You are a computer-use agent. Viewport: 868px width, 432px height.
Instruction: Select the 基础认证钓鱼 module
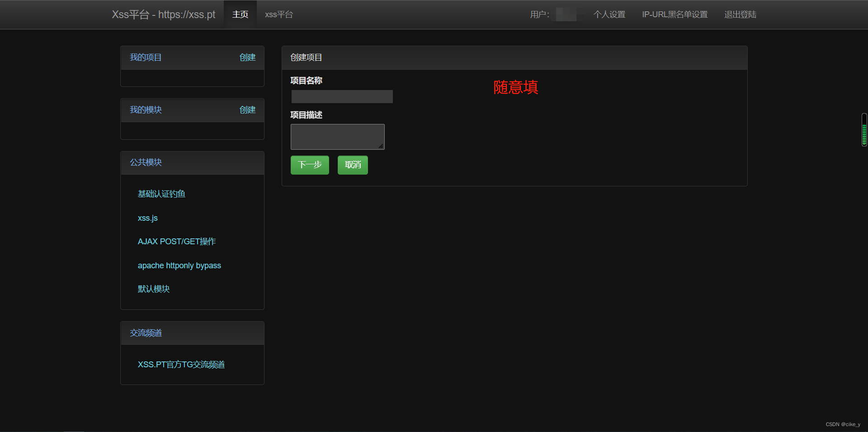pyautogui.click(x=161, y=194)
